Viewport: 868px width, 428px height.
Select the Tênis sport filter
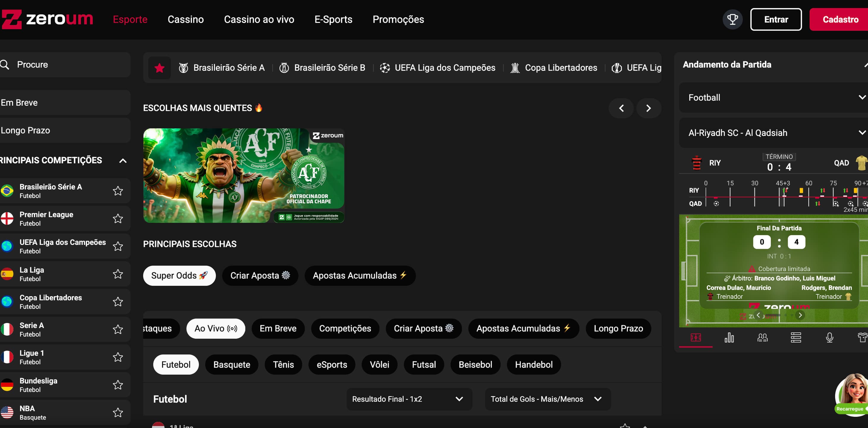tap(283, 365)
